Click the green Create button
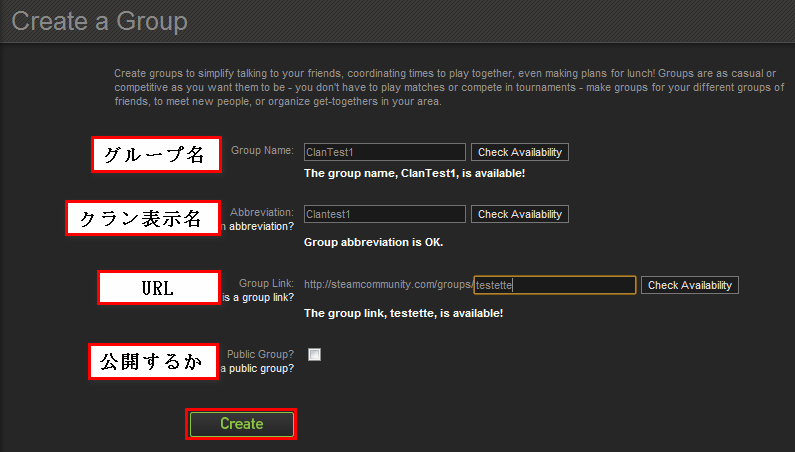Screen dimensions: 795x452 (x=241, y=424)
